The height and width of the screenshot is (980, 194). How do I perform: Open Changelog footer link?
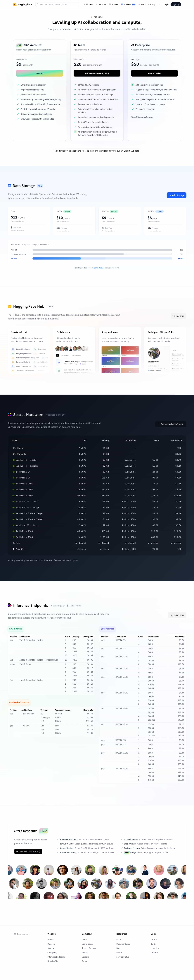[52, 953]
